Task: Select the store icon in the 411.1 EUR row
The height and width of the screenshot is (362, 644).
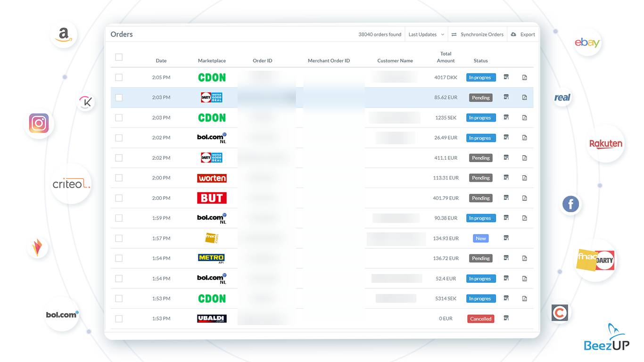Action: [506, 157]
